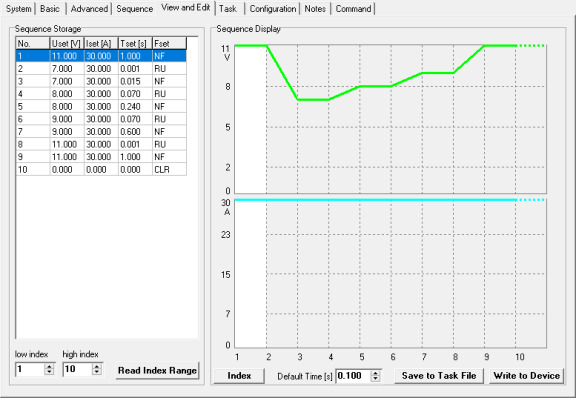
Task: Increase the Default Time spinner value
Action: pos(375,373)
